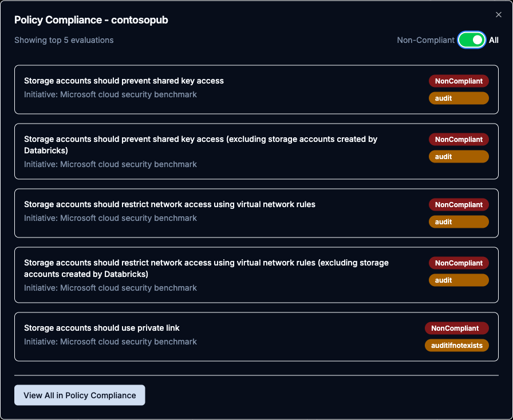Select 'restrict network access using virtual network rules' title
The image size is (513, 420).
coord(169,204)
